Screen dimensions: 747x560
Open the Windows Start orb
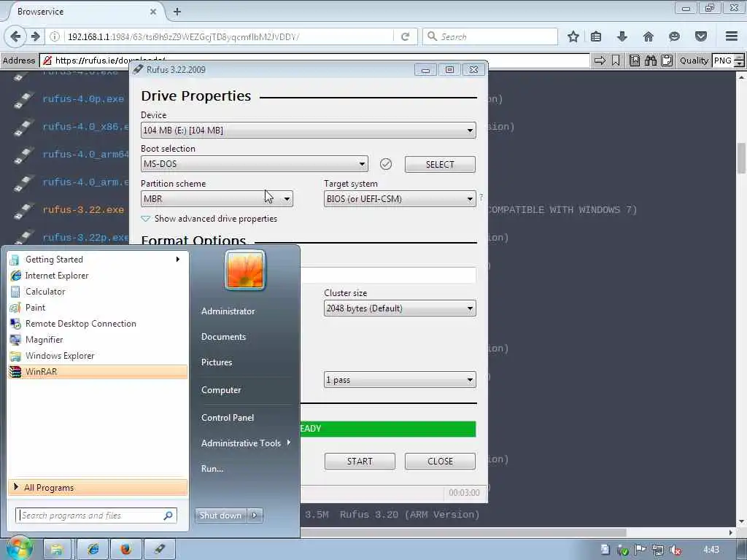(x=19, y=548)
